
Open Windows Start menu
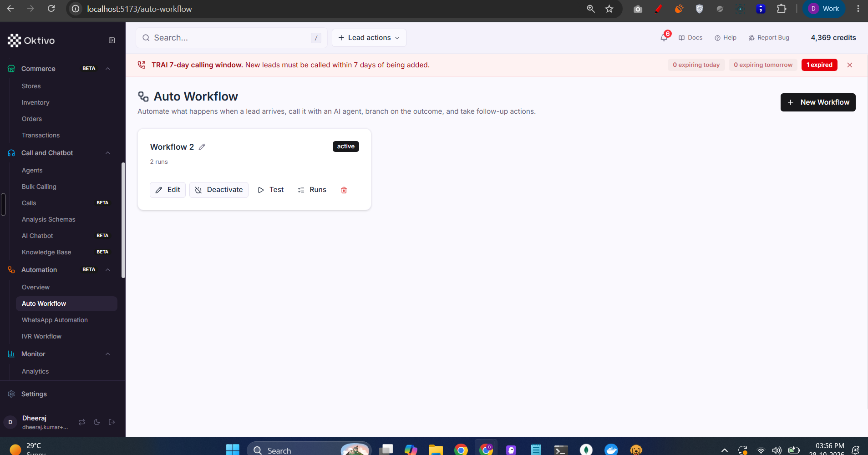pyautogui.click(x=233, y=450)
